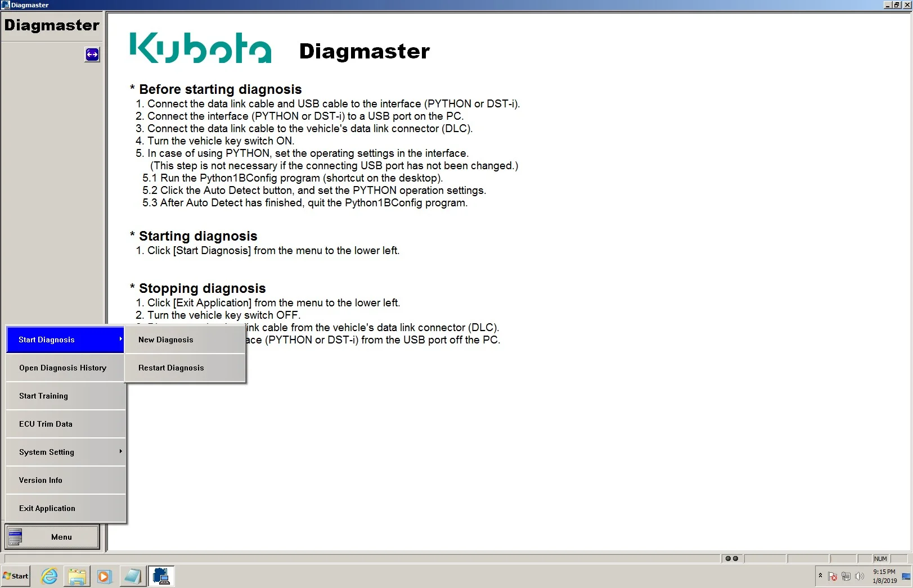Screen dimensions: 913x588
Task: Open the Menu button at bottom left
Action: click(52, 537)
